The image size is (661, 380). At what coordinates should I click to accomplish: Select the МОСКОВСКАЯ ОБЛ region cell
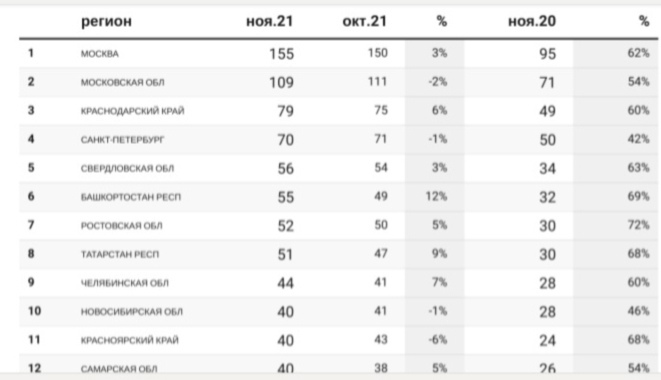click(x=123, y=82)
